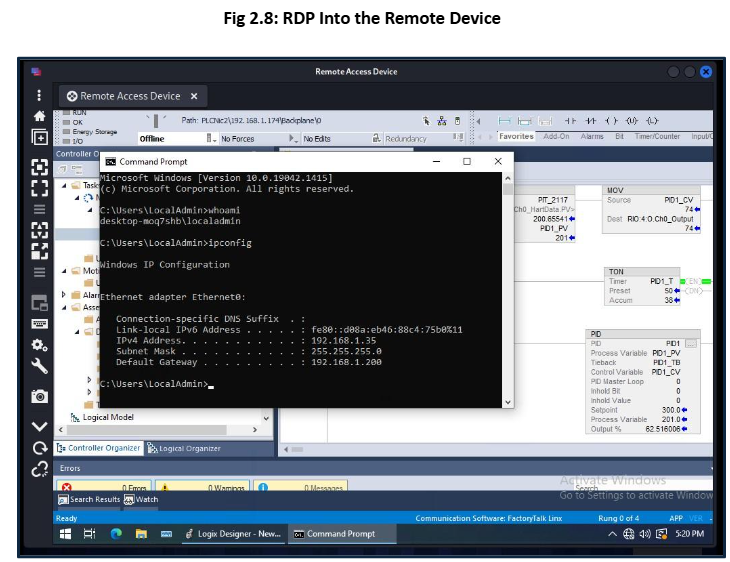Click the ellipsis button on PID block
This screenshot has height=562, width=730.
click(x=689, y=344)
